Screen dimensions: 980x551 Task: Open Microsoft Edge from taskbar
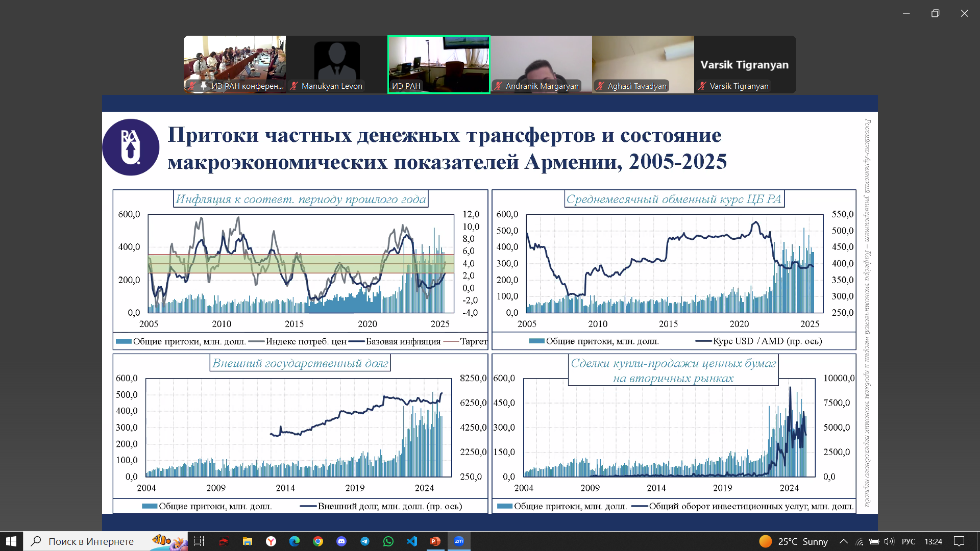point(295,541)
